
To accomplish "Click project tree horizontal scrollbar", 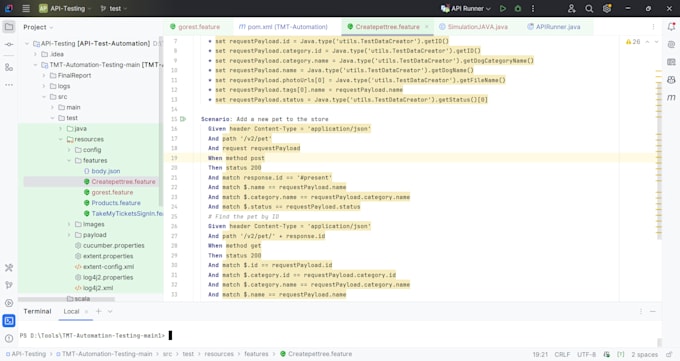I will pyautogui.click(x=66, y=299).
